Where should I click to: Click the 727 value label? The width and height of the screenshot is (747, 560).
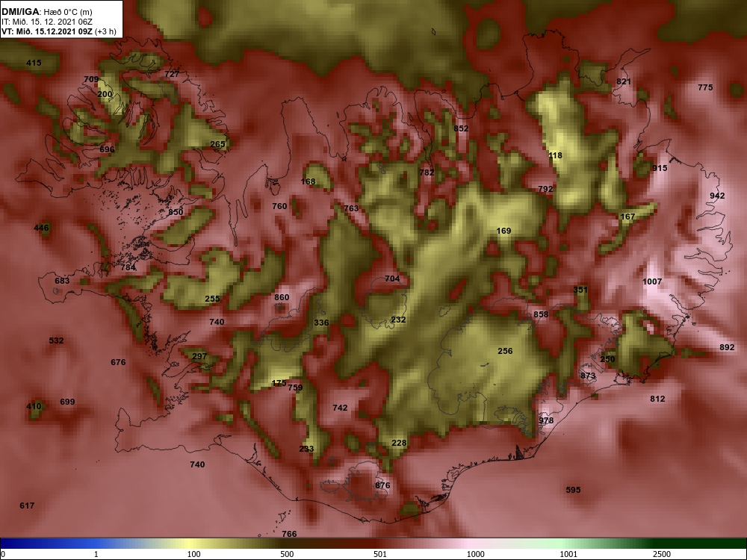tap(172, 74)
